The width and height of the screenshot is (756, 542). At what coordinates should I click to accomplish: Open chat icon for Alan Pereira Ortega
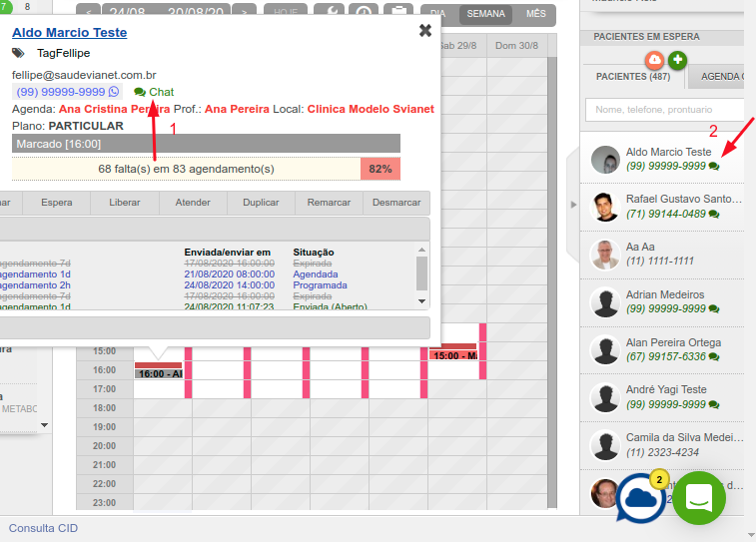(x=714, y=357)
